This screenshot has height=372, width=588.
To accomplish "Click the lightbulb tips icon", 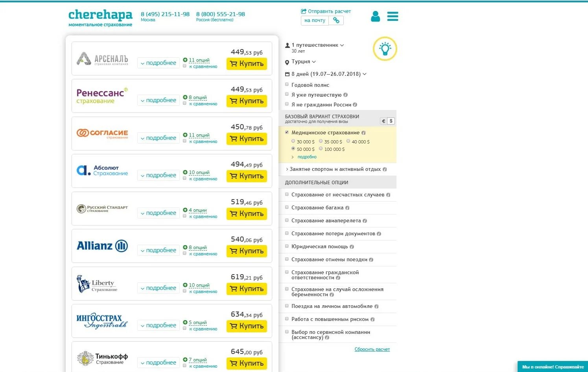I will [385, 49].
